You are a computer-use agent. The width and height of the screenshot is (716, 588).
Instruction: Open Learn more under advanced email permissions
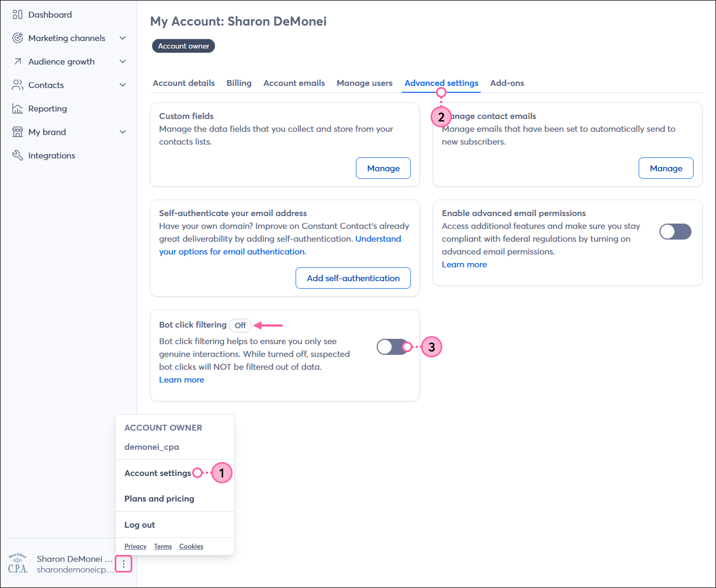[x=464, y=264]
